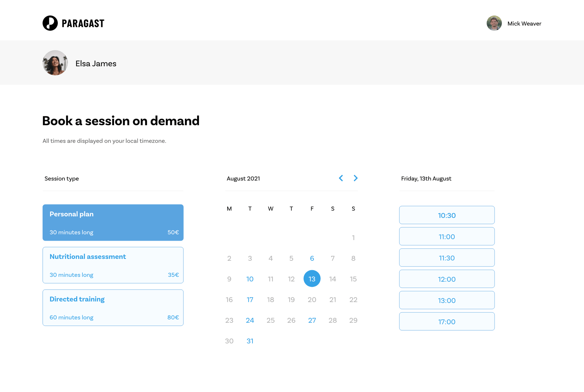Go to previous month using left chevron

click(341, 178)
